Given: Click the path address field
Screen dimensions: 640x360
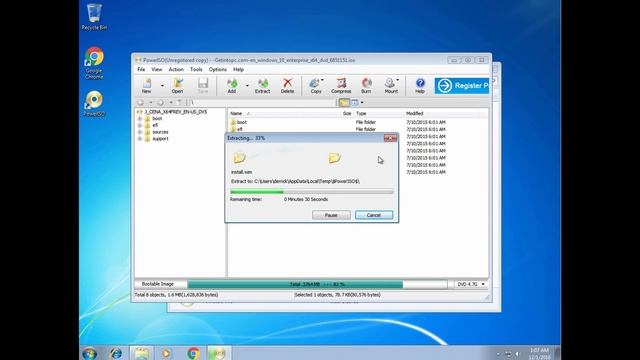Looking at the screenshot, I should coord(262,102).
